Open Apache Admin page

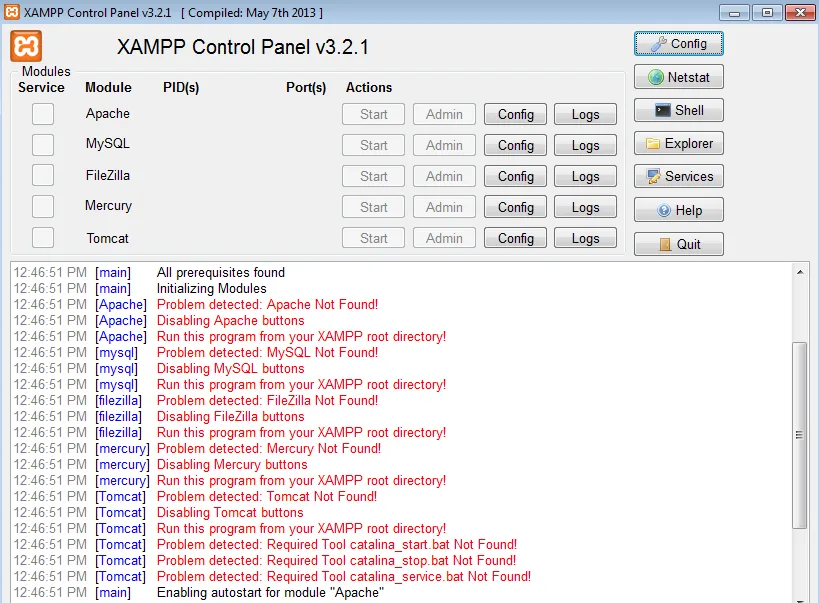pyautogui.click(x=444, y=114)
